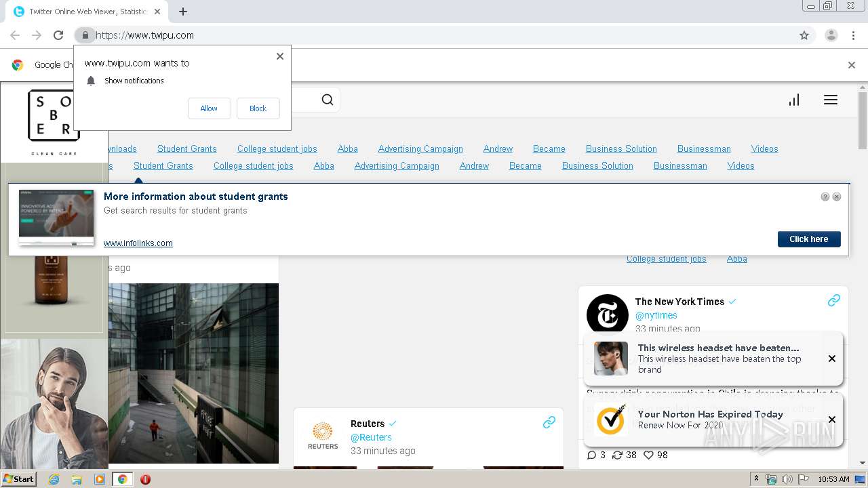Open file explorer from taskbar
The width and height of the screenshot is (868, 488).
pyautogui.click(x=77, y=479)
